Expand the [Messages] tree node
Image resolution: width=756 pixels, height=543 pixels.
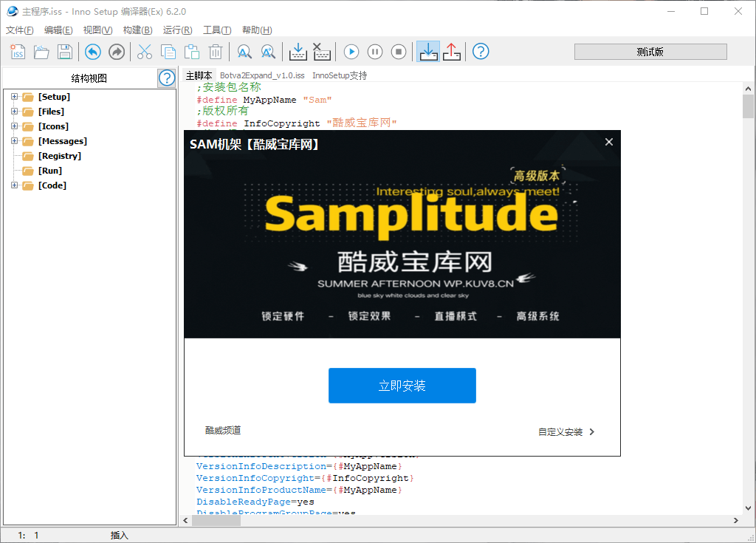point(15,141)
